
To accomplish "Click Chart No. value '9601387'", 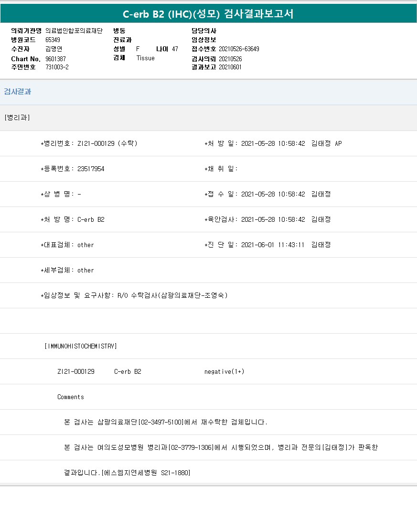I will click(55, 59).
